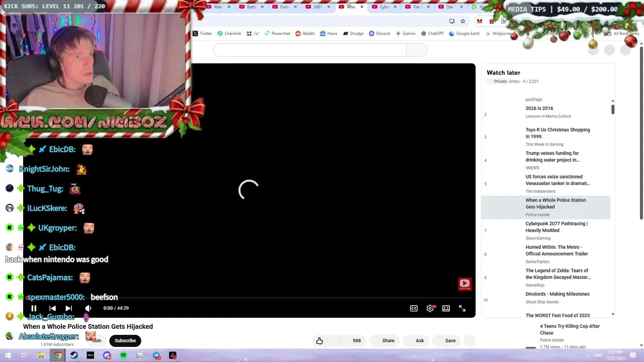This screenshot has height=362, width=644.
Task: Play '2026 Is 2016' from the playlist
Action: [x=539, y=109]
